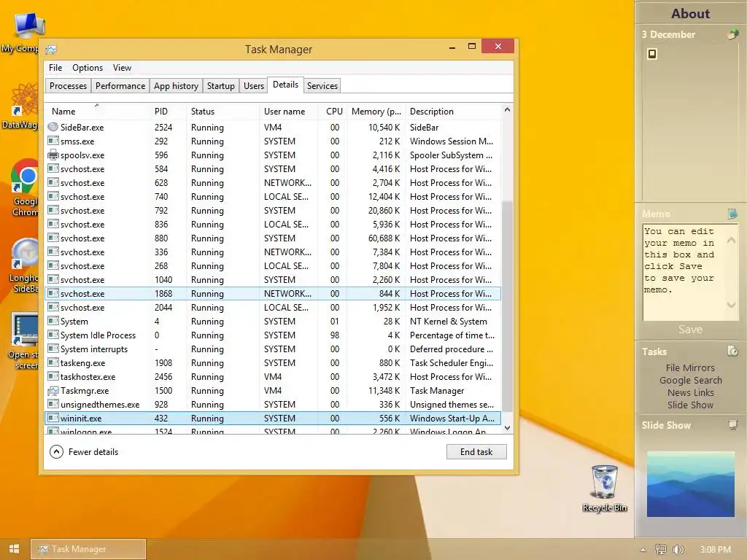Click Task Manager taskbar button
Image resolution: width=747 pixels, height=560 pixels.
tap(88, 549)
